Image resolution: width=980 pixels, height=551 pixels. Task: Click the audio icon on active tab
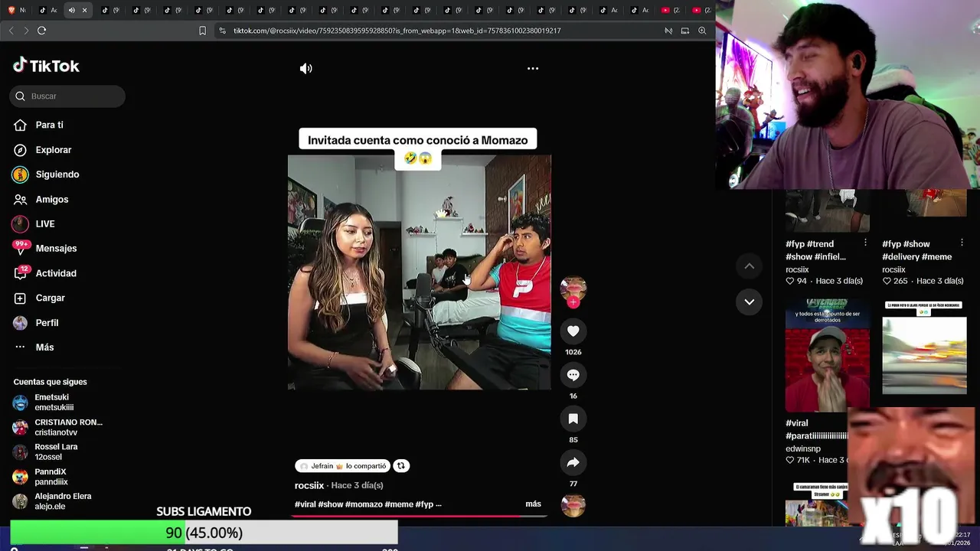pos(71,10)
